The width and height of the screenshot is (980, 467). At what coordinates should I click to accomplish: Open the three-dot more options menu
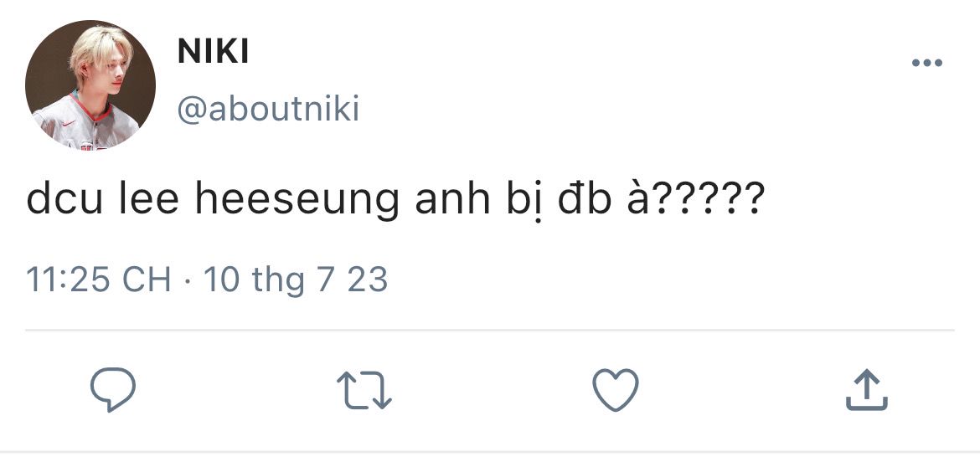(x=927, y=64)
